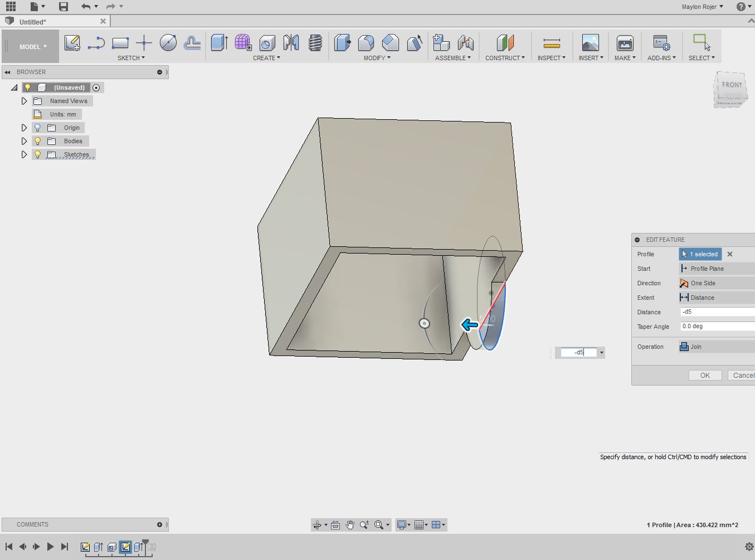Toggle visibility bulb of Sketches folder
Screen dimensions: 755x560
[x=38, y=154]
